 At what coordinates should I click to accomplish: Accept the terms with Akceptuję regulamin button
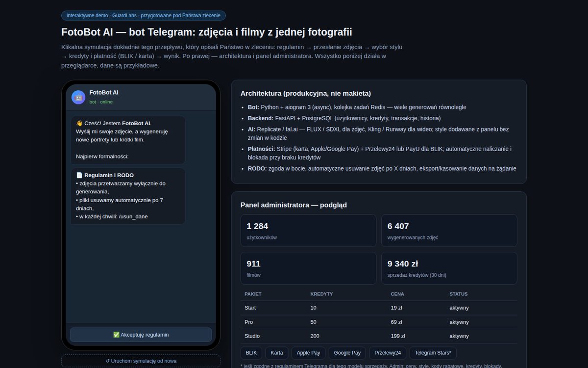point(141,335)
